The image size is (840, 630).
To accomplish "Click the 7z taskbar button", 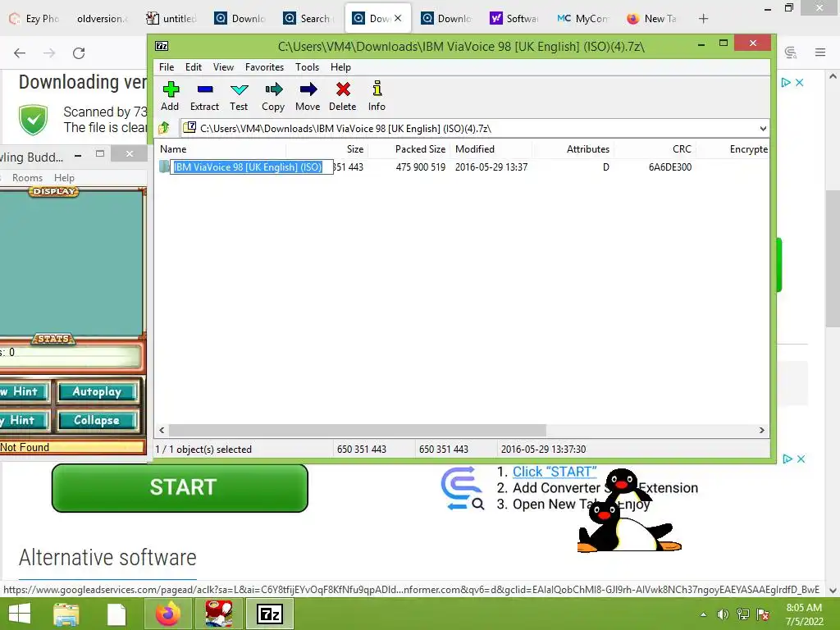I will (x=270, y=614).
